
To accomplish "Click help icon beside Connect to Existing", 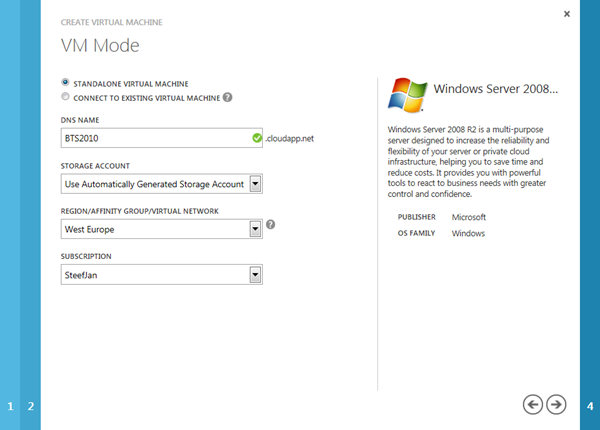I will coord(228,97).
